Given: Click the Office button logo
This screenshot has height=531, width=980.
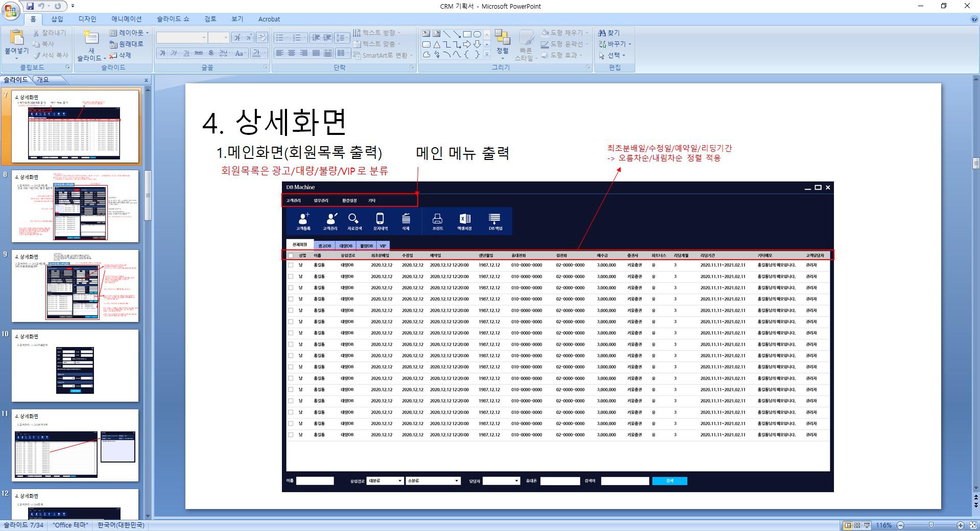Looking at the screenshot, I should pos(11,11).
